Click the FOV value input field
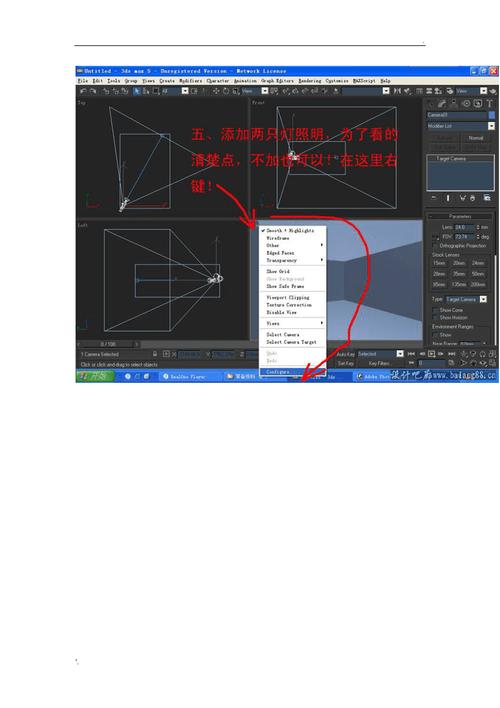 pos(464,237)
